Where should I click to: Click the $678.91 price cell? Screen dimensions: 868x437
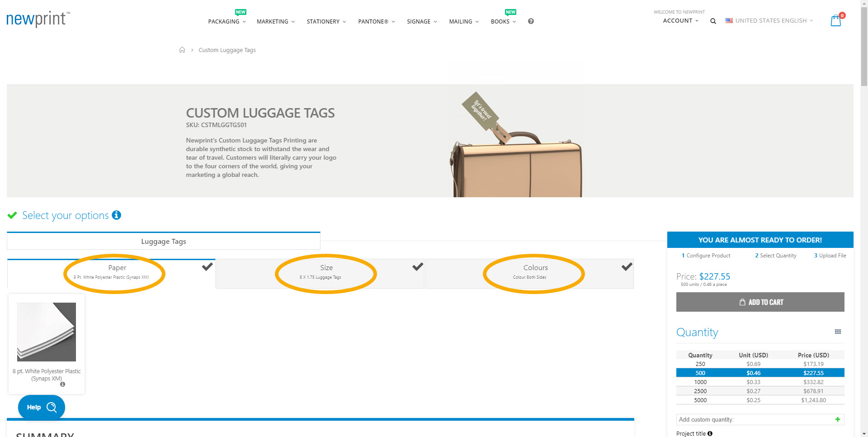point(813,391)
